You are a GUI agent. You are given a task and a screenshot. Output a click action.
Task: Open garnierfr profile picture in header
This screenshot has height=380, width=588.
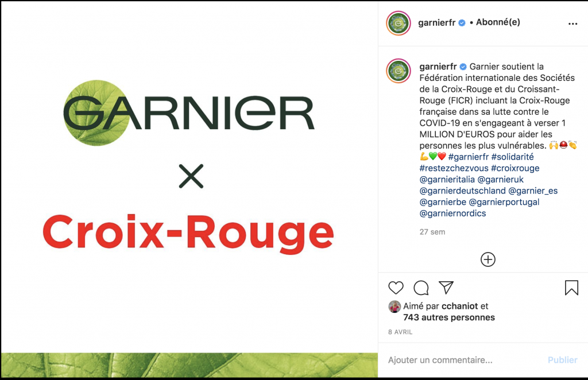point(399,23)
